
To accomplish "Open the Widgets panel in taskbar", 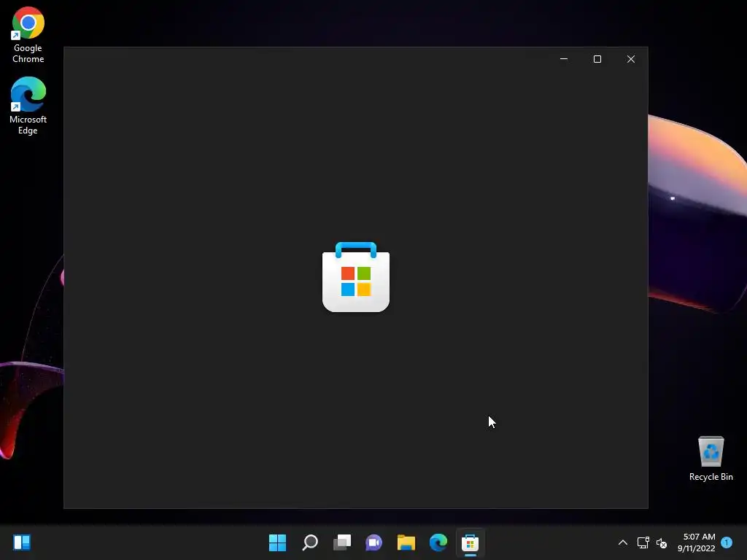I will (x=22, y=542).
